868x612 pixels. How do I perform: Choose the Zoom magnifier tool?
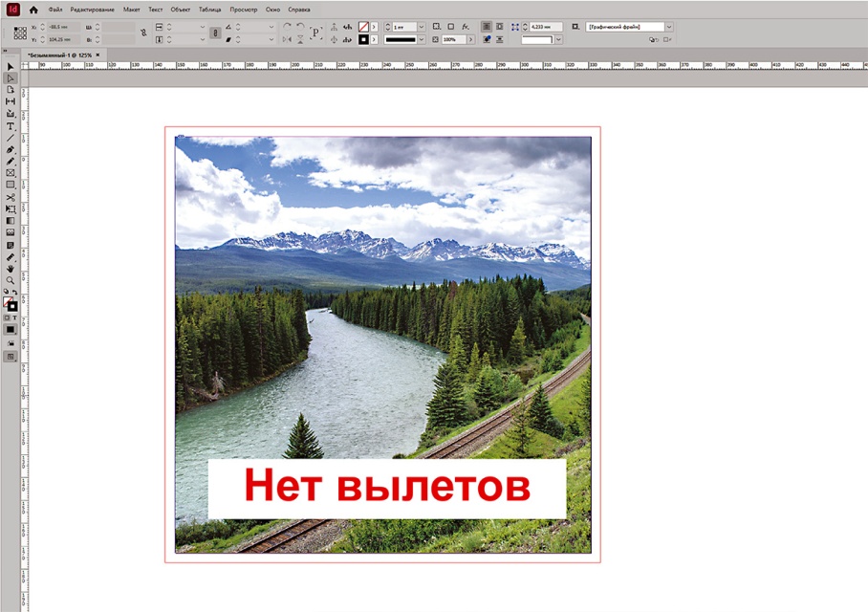coord(11,280)
